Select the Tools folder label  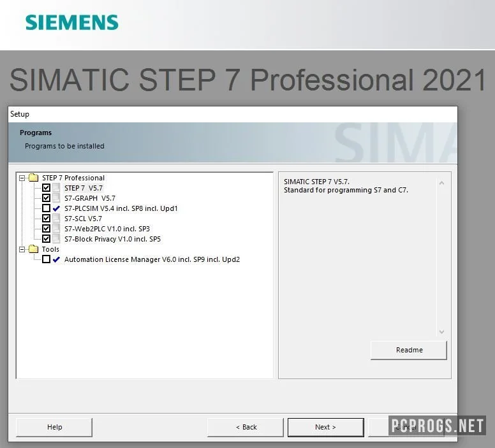pos(50,249)
